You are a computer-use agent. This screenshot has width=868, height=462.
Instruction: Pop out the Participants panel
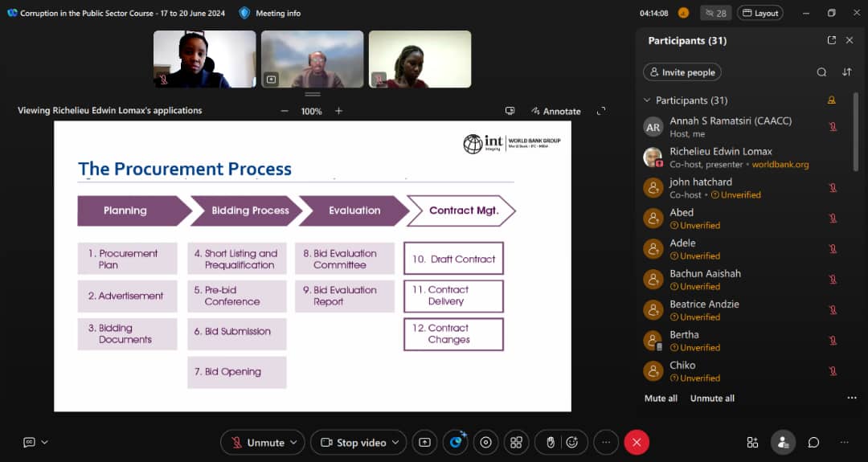[832, 40]
